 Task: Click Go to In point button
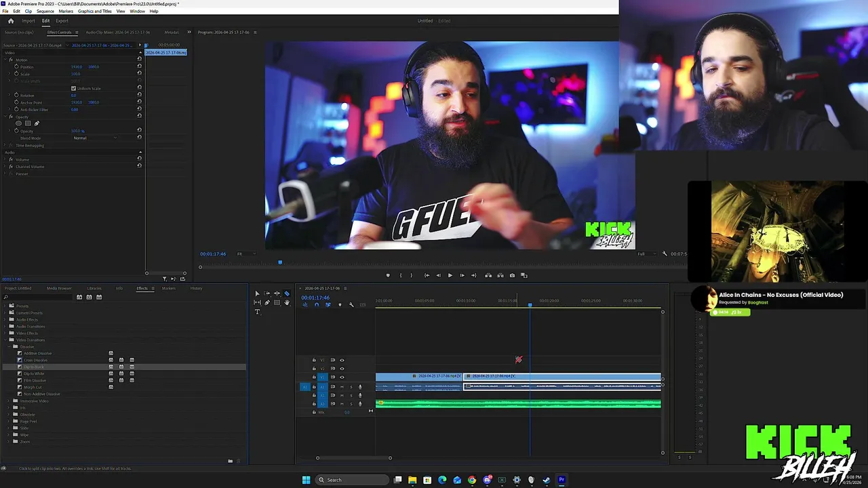click(427, 275)
